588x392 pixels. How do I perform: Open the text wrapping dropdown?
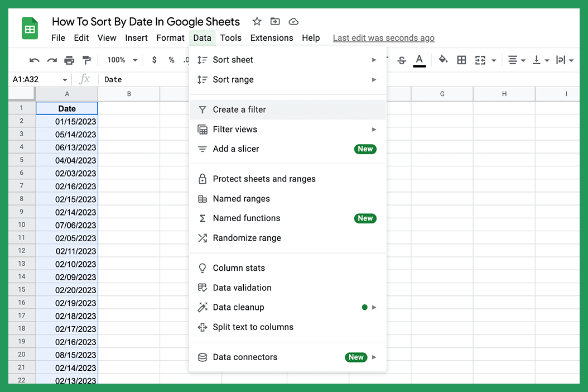[565, 60]
